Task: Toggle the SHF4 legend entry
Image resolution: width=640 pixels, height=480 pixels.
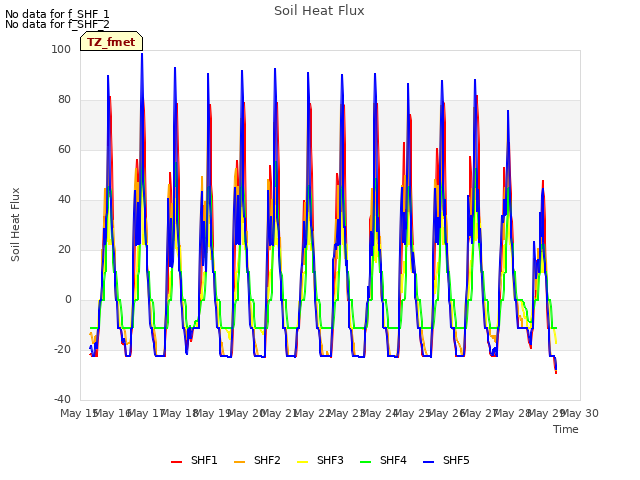Action: [x=383, y=460]
